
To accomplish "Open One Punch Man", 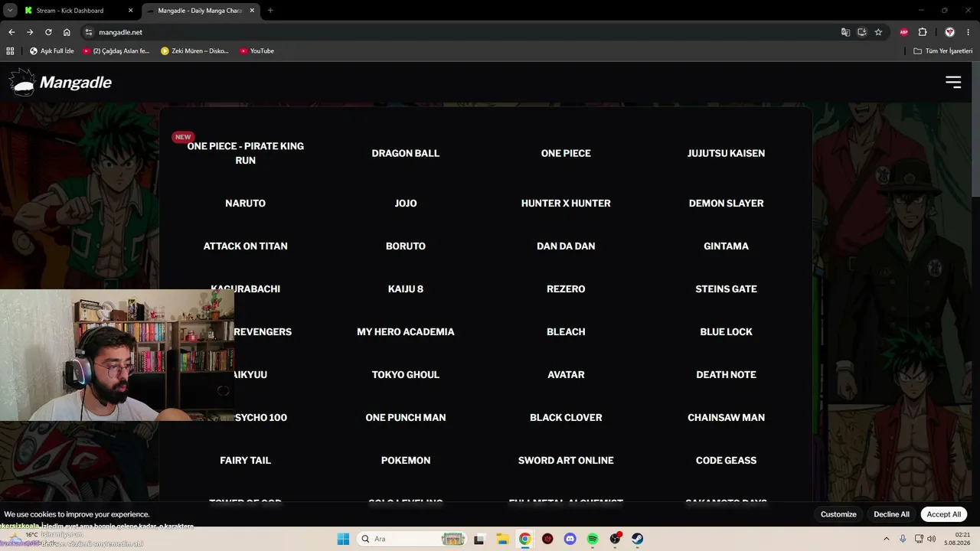I will click(x=406, y=418).
